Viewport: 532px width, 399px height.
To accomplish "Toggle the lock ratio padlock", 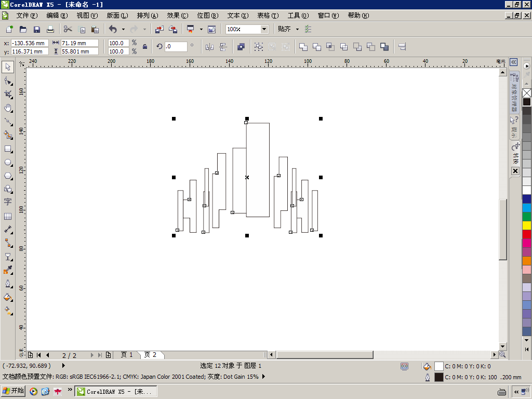I will pyautogui.click(x=145, y=47).
